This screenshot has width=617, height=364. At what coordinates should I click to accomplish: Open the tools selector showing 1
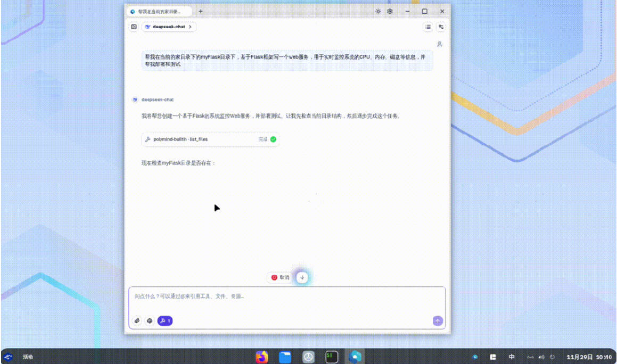click(164, 321)
